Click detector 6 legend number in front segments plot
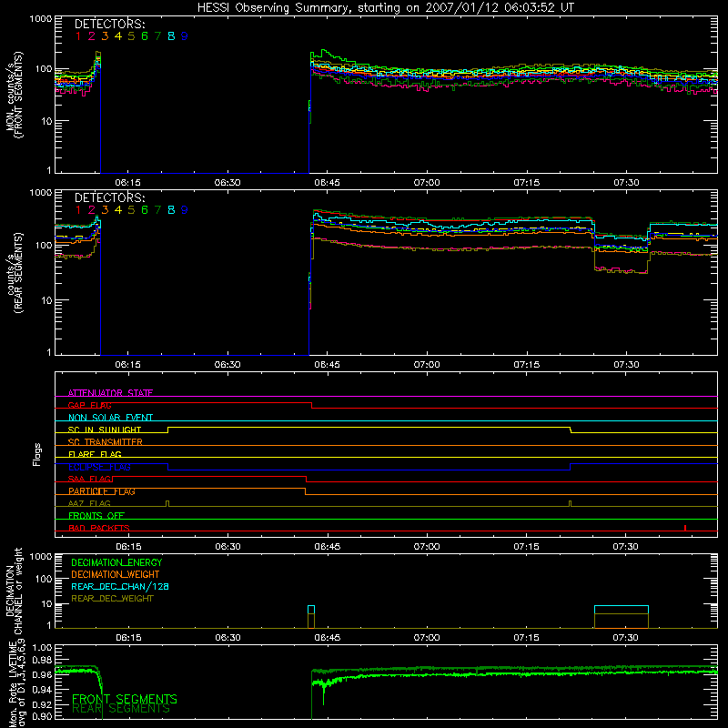The width and height of the screenshot is (728, 728). pos(145,36)
